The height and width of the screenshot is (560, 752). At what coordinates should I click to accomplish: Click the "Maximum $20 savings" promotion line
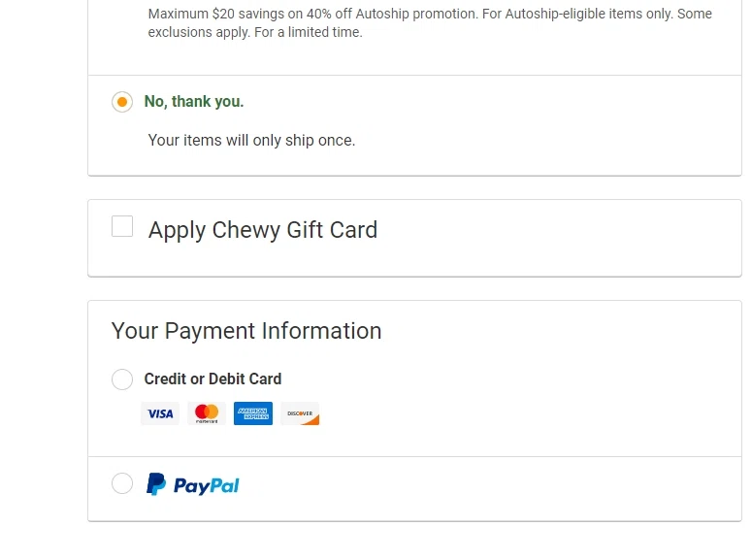pos(430,15)
